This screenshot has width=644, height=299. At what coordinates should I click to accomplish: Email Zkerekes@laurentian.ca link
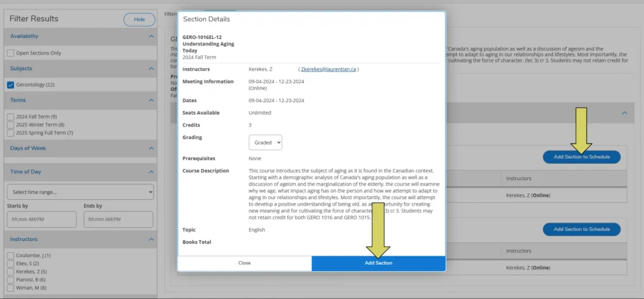[x=328, y=69]
